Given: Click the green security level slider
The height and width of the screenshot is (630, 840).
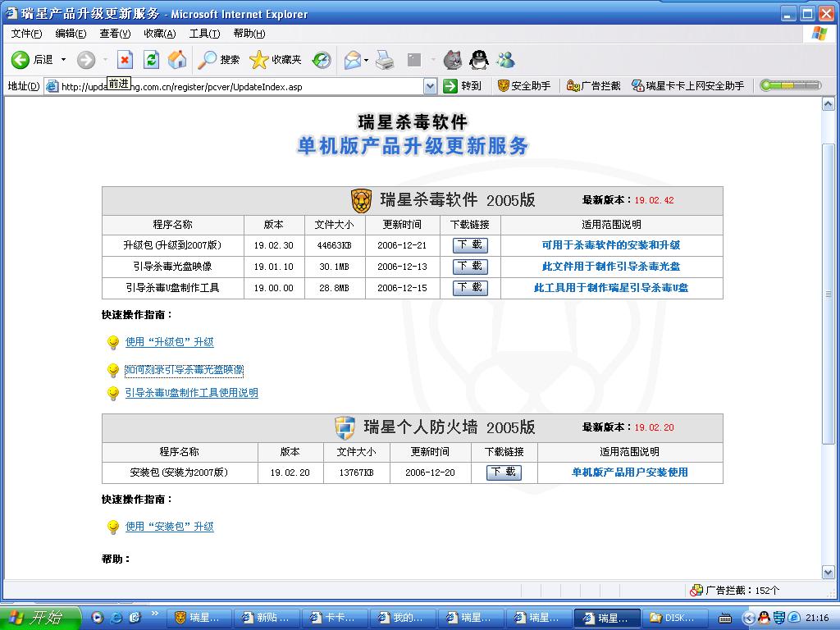Looking at the screenshot, I should [x=791, y=85].
